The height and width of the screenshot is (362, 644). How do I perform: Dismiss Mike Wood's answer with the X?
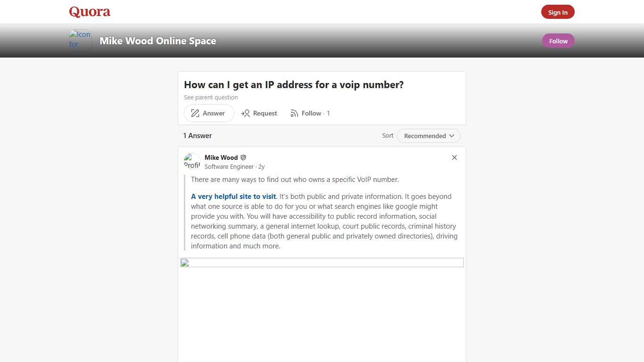(454, 157)
